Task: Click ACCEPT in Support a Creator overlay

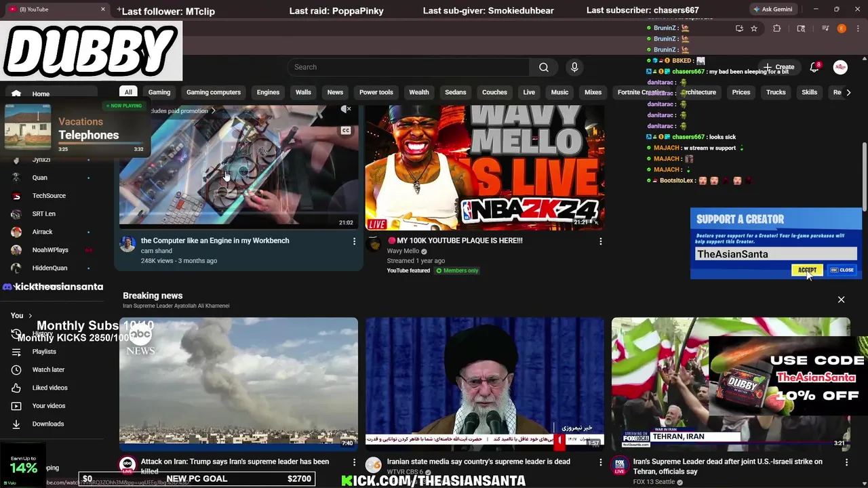Action: pos(807,270)
